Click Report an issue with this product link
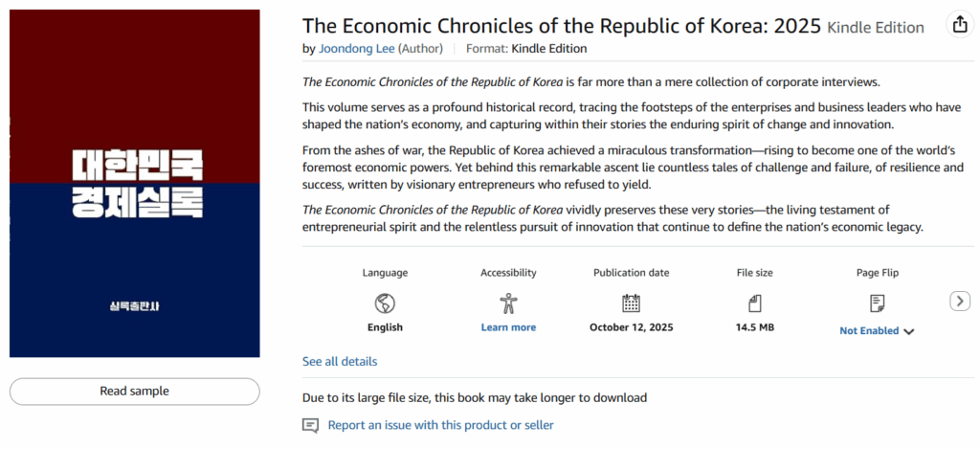980x449 pixels. tap(440, 425)
